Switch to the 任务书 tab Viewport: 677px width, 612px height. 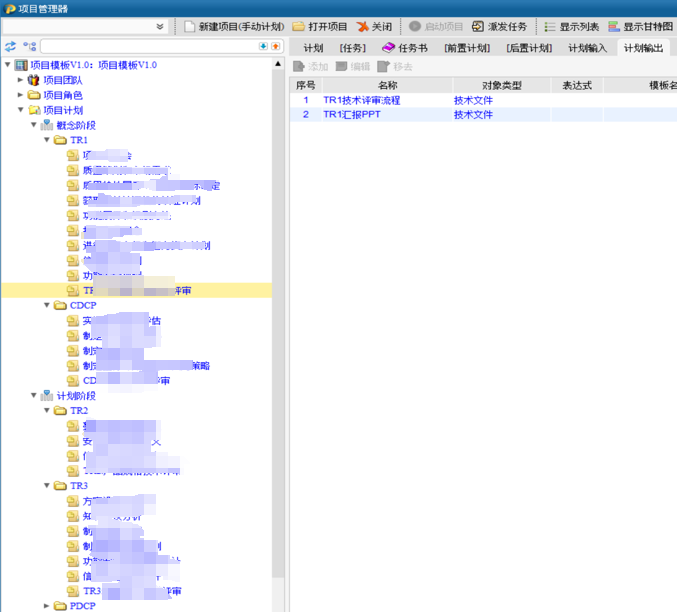(404, 47)
